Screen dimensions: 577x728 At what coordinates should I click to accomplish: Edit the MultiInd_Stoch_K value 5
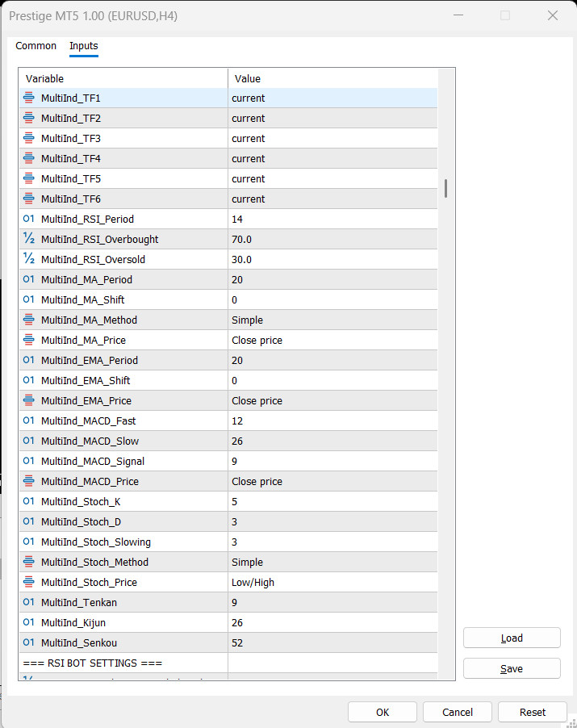332,501
